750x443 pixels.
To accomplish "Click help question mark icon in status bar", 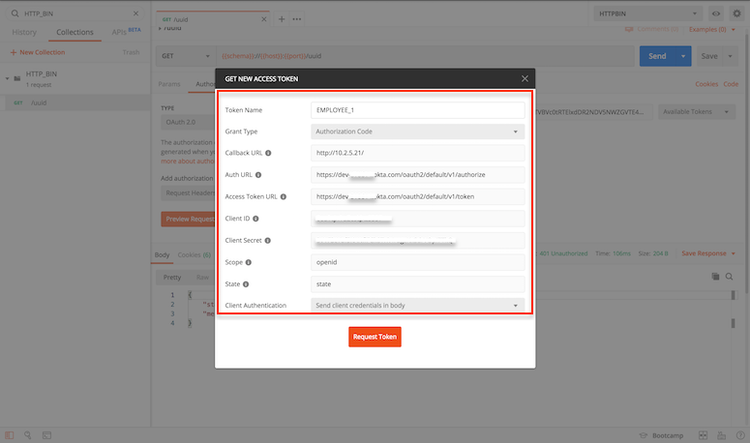I will pyautogui.click(x=740, y=435).
